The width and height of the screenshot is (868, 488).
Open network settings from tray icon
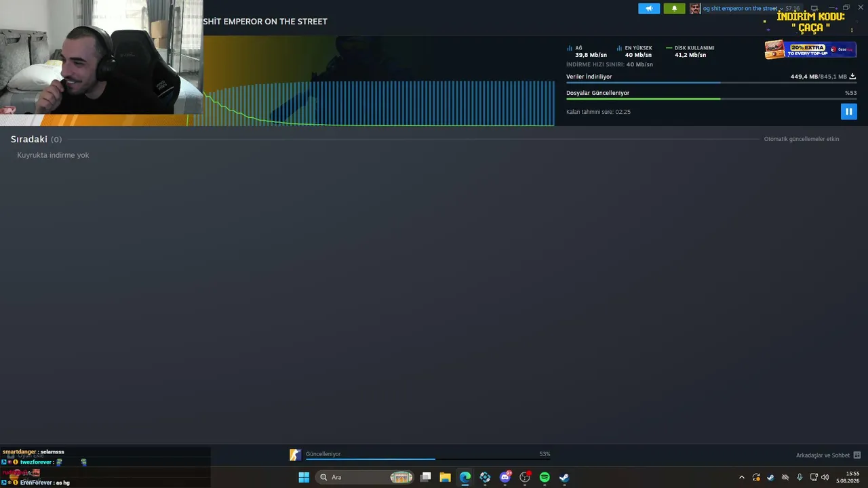pyautogui.click(x=814, y=477)
